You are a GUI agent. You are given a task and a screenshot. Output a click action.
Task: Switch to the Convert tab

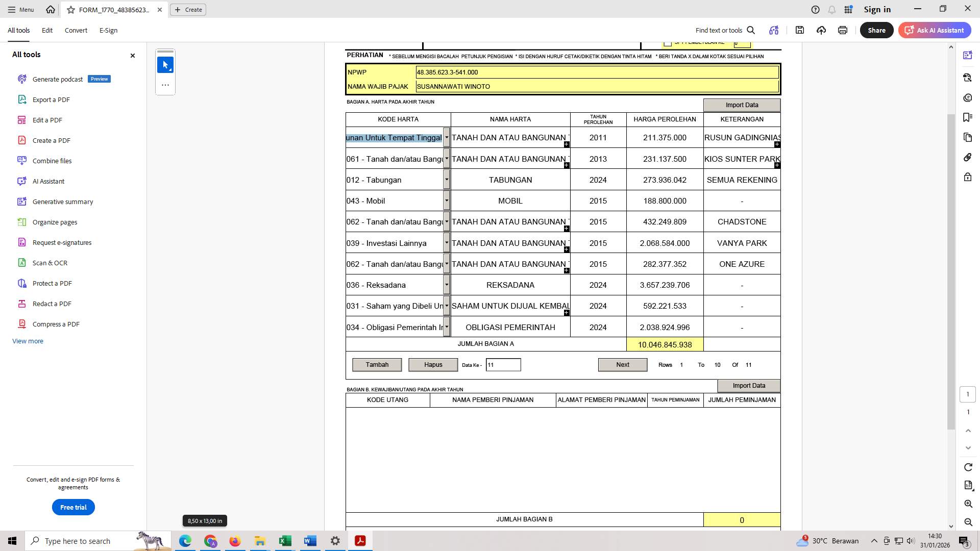76,30
